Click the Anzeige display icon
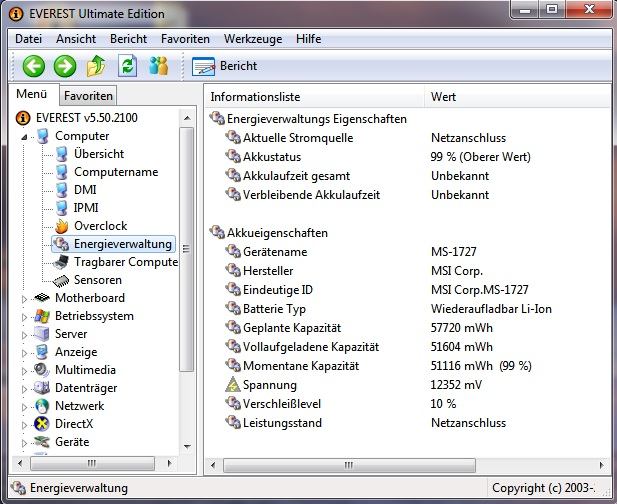The image size is (617, 504). (x=42, y=352)
